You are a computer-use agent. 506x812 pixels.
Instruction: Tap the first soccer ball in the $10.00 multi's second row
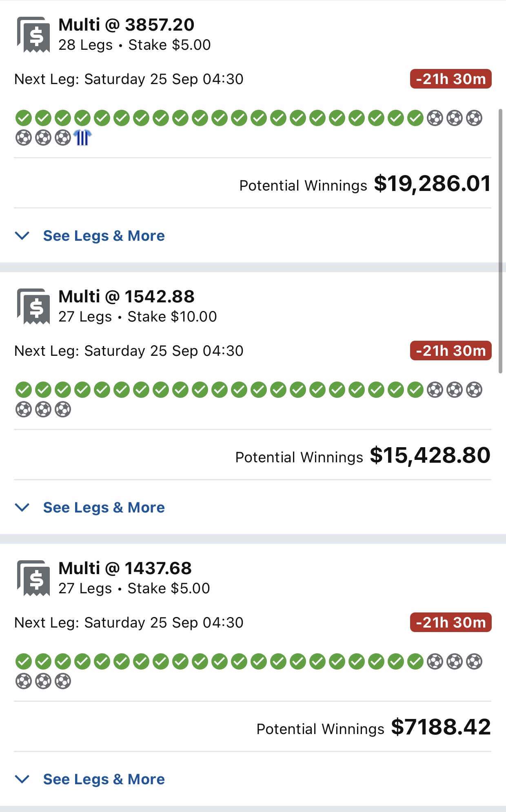click(24, 409)
